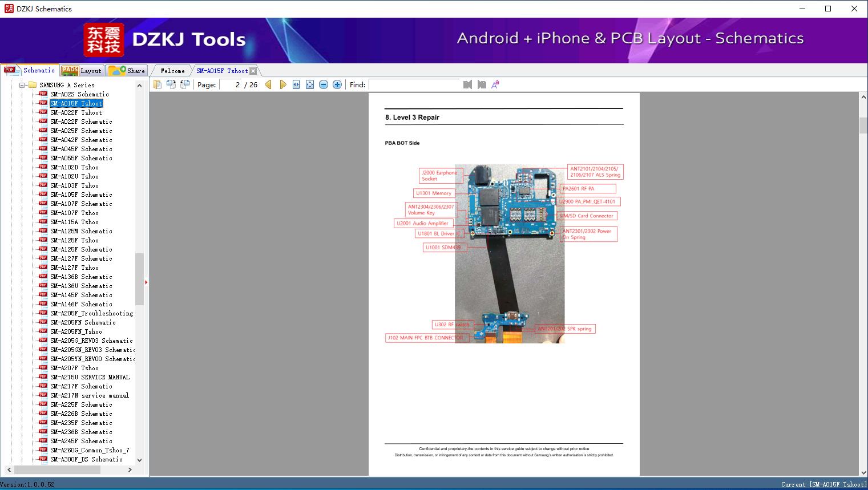
Task: Open SM-A205FN_Tshoo
Action: (x=76, y=331)
